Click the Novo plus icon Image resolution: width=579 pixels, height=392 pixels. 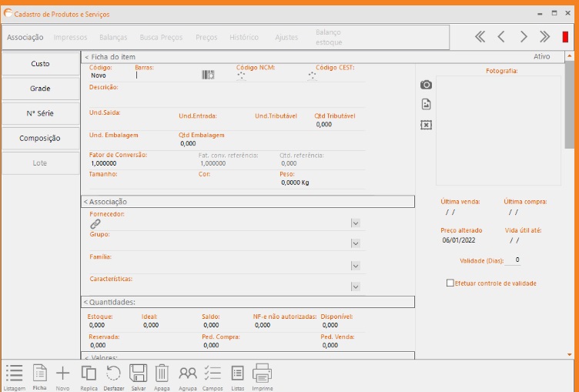click(x=63, y=374)
